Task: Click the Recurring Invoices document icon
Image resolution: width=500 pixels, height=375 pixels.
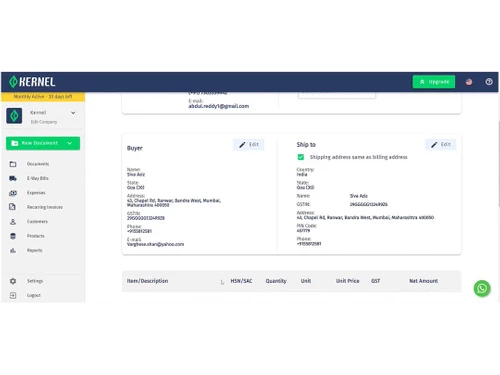Action: [x=12, y=207]
